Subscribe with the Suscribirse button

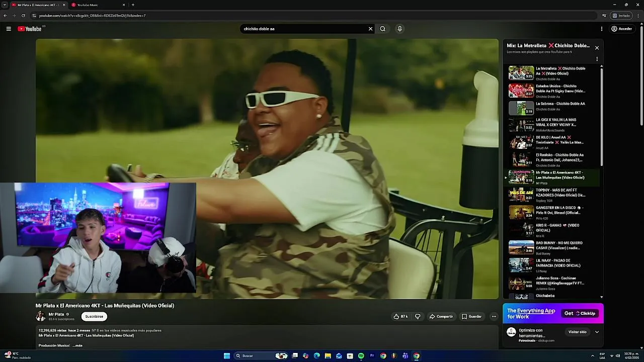[x=94, y=316]
